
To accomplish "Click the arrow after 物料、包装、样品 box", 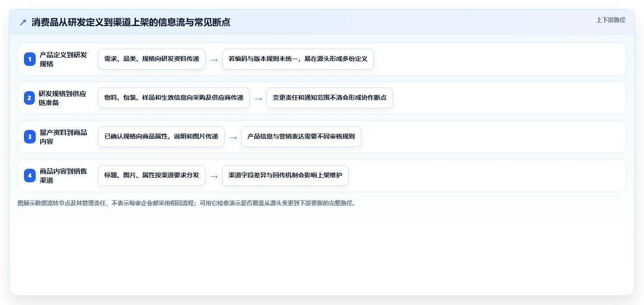I will click(258, 98).
